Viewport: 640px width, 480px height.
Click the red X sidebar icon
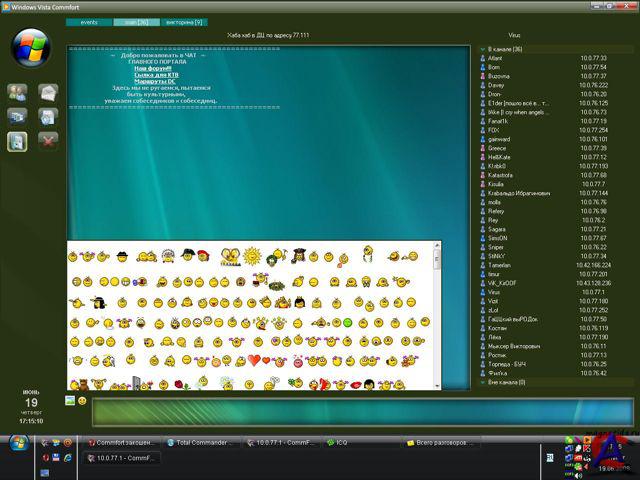pyautogui.click(x=48, y=141)
